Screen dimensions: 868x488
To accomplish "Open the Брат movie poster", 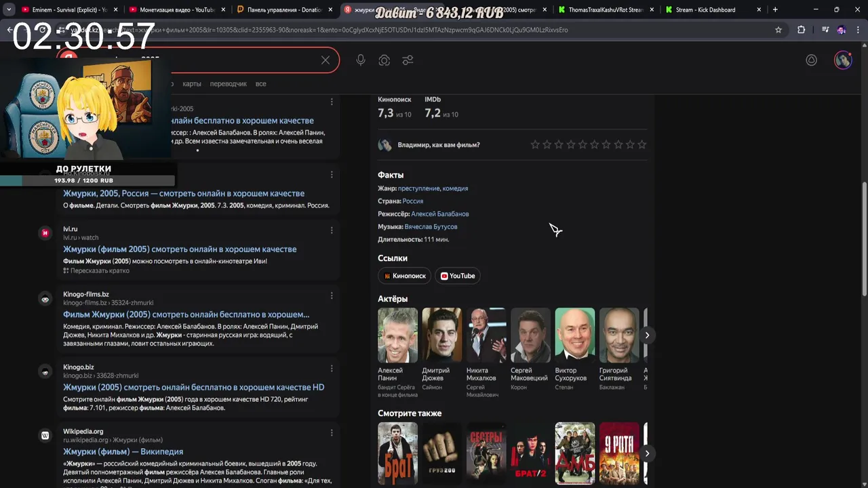I will point(398,453).
